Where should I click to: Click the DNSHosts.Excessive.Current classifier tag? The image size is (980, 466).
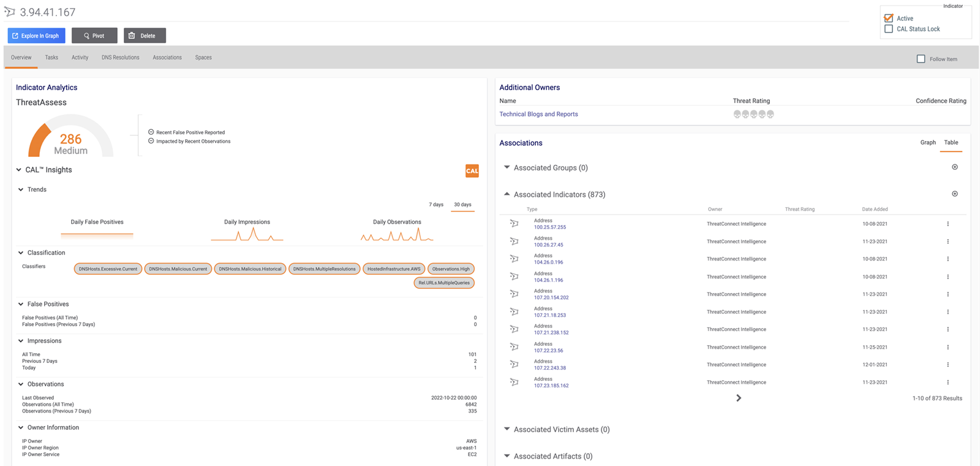[108, 269]
